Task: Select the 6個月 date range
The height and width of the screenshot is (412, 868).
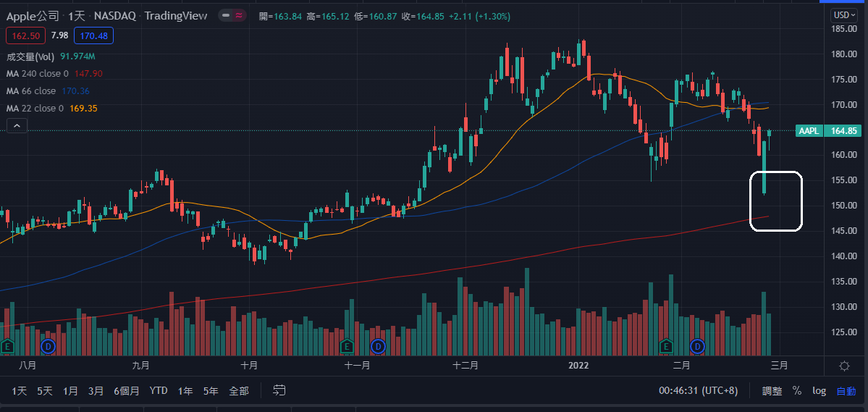Action: (126, 391)
